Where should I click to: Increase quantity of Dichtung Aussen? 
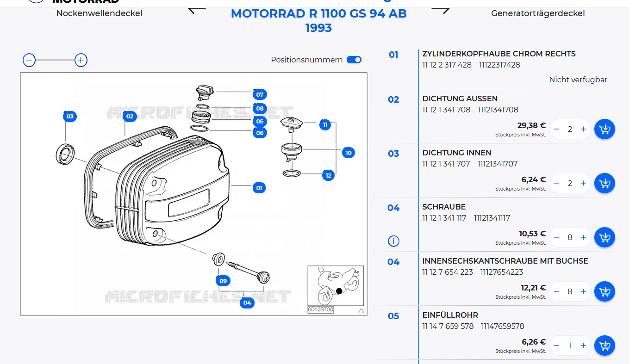pyautogui.click(x=583, y=129)
